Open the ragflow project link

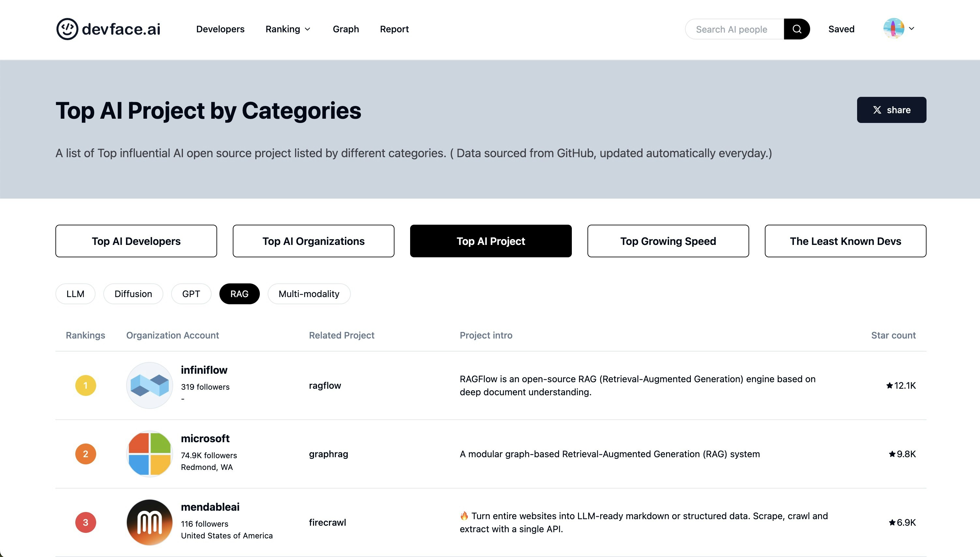[x=325, y=385]
